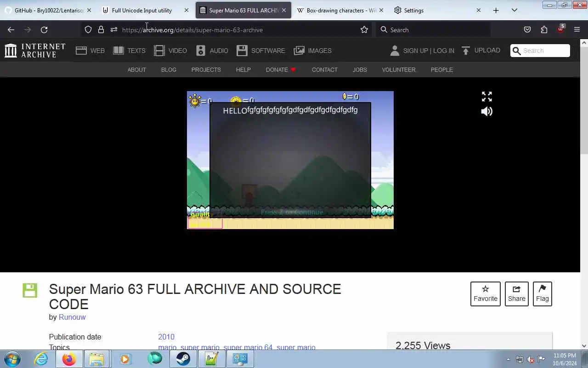588x368 pixels.
Task: Open the tracking protection shield
Action: [x=88, y=30]
